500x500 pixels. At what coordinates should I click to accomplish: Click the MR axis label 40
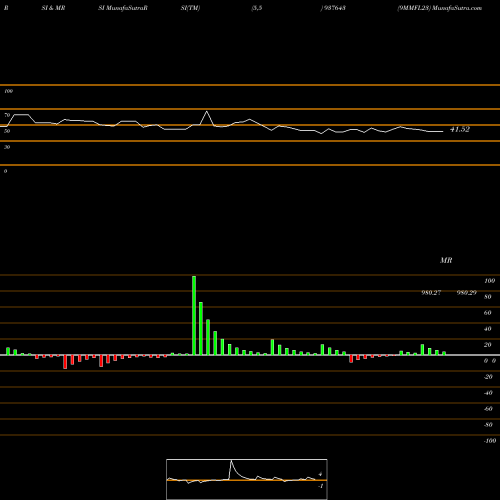(x=488, y=329)
